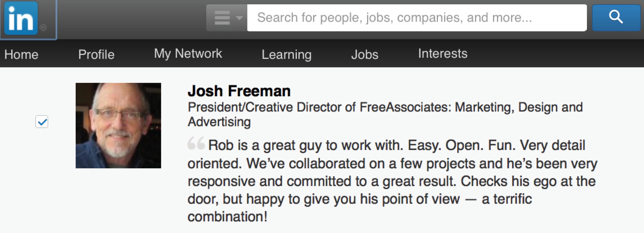This screenshot has width=644, height=233.
Task: Open the Josh Freeman name link
Action: (239, 91)
